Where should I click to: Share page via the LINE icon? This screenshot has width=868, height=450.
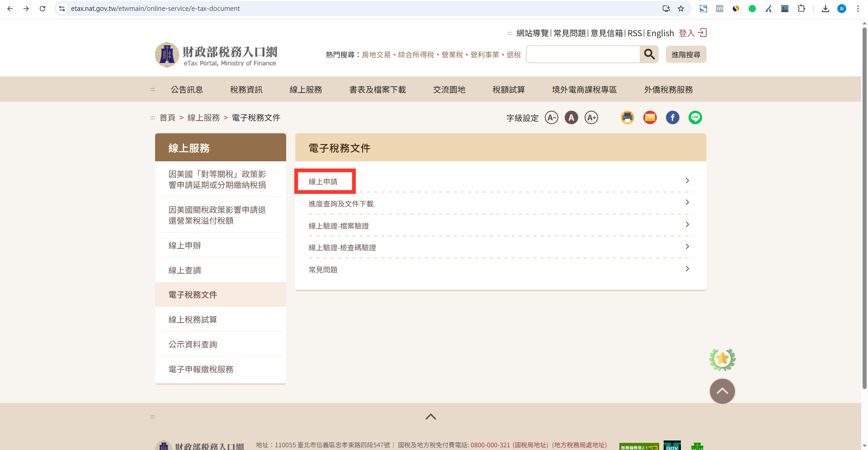(695, 118)
